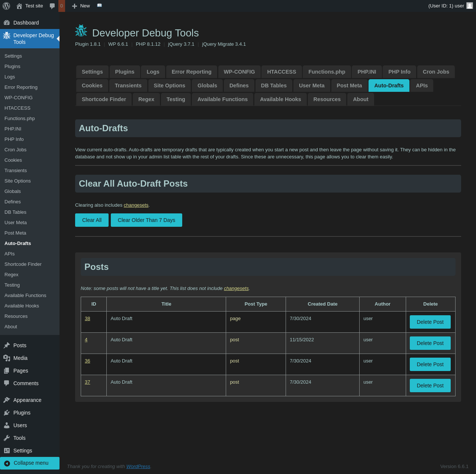This screenshot has width=476, height=474.
Task: Open the DB Tables tab
Action: (274, 86)
